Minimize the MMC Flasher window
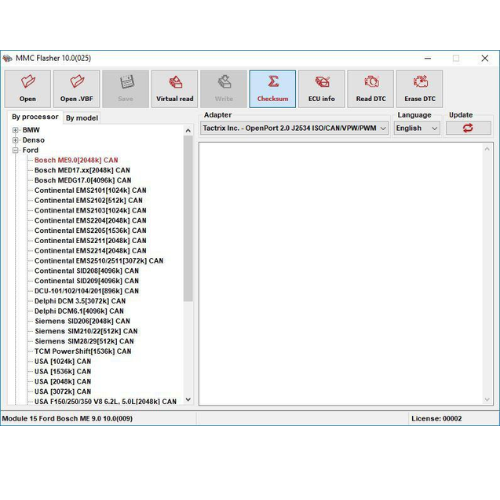This screenshot has width=500, height=500. click(428, 59)
